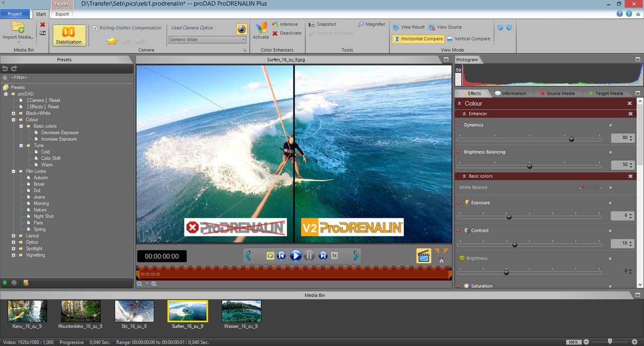Viewport: 644px width, 346px height.
Task: Click the [ Camera ] Reset preset
Action: tap(43, 100)
